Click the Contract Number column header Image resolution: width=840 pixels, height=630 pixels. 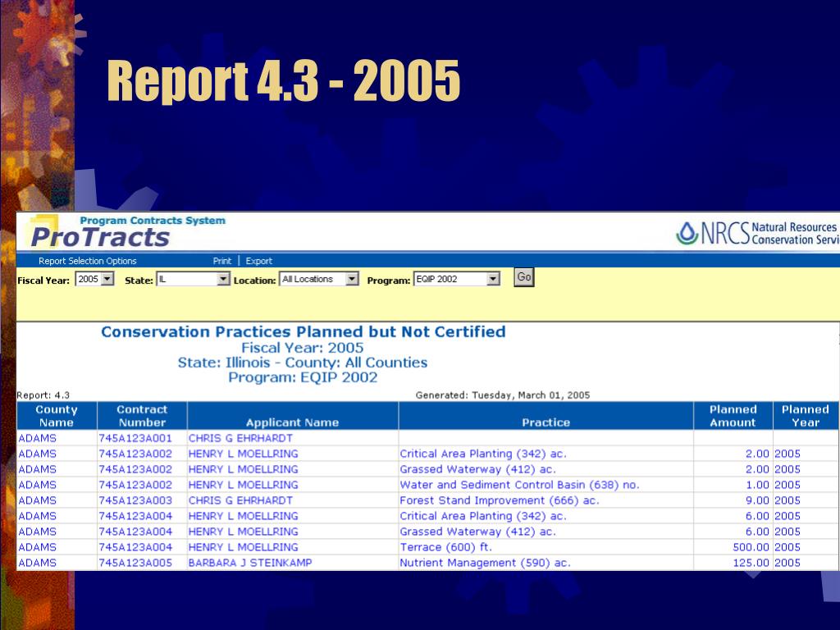click(x=142, y=416)
